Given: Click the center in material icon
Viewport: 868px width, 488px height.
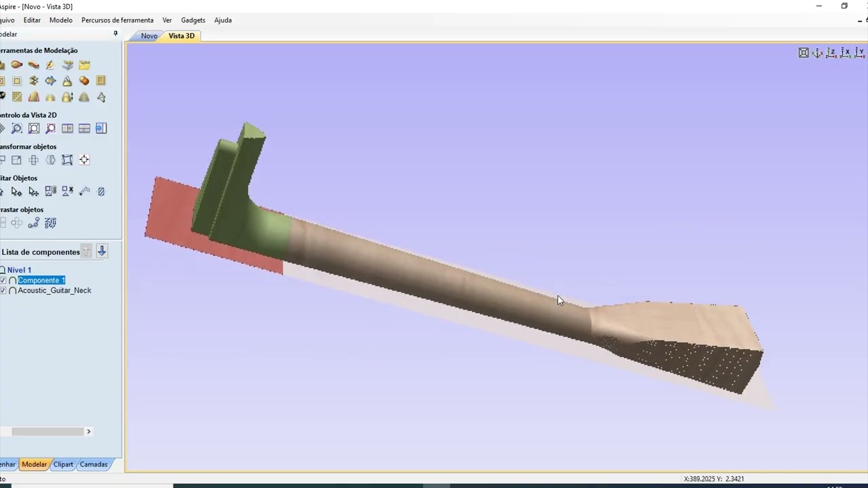Looking at the screenshot, I should click(84, 160).
